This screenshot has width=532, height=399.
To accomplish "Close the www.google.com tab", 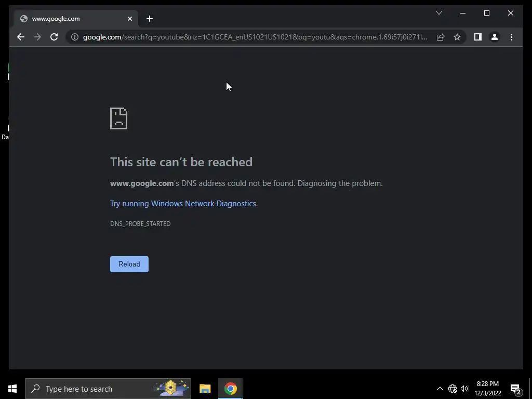I will tap(129, 19).
